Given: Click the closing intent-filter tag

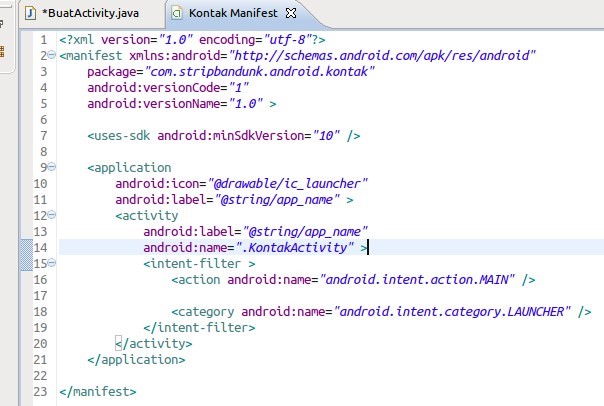Looking at the screenshot, I should tap(199, 328).
